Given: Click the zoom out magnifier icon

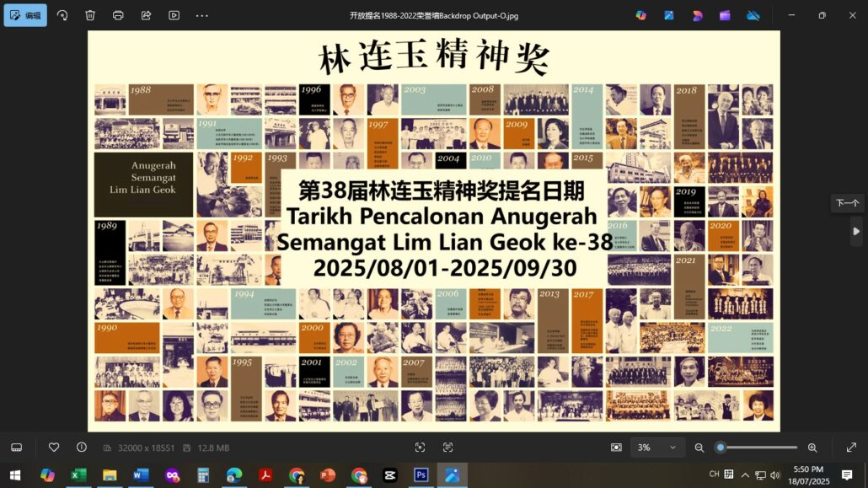Looking at the screenshot, I should 699,448.
